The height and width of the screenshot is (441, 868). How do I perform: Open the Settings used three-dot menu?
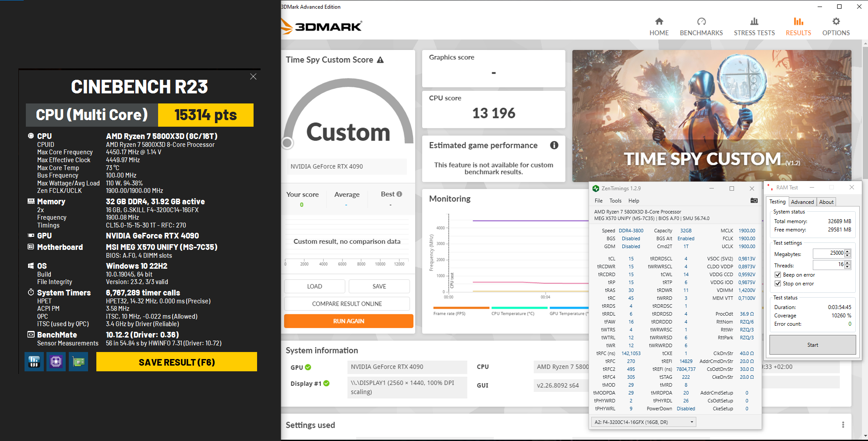(x=843, y=425)
